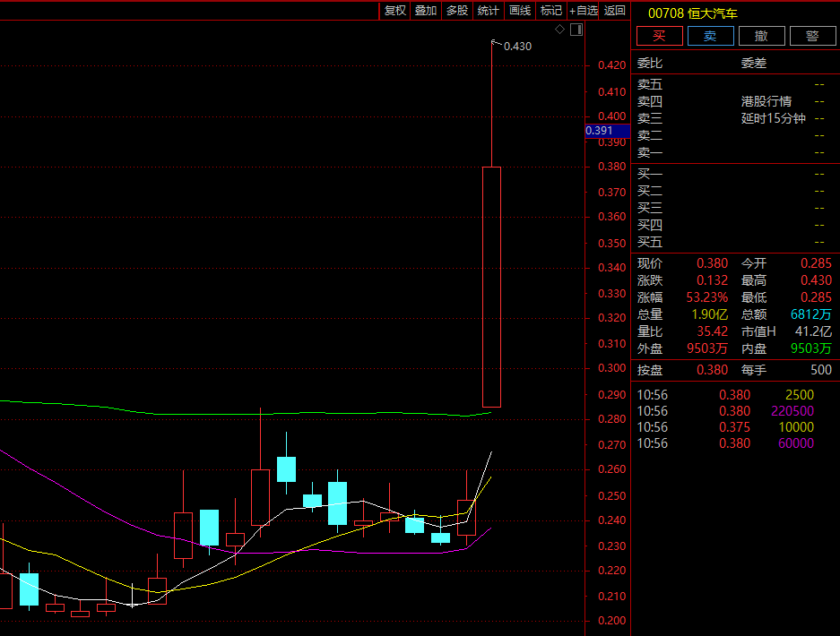
Task: Click the blue 卖 sell button
Action: 710,36
